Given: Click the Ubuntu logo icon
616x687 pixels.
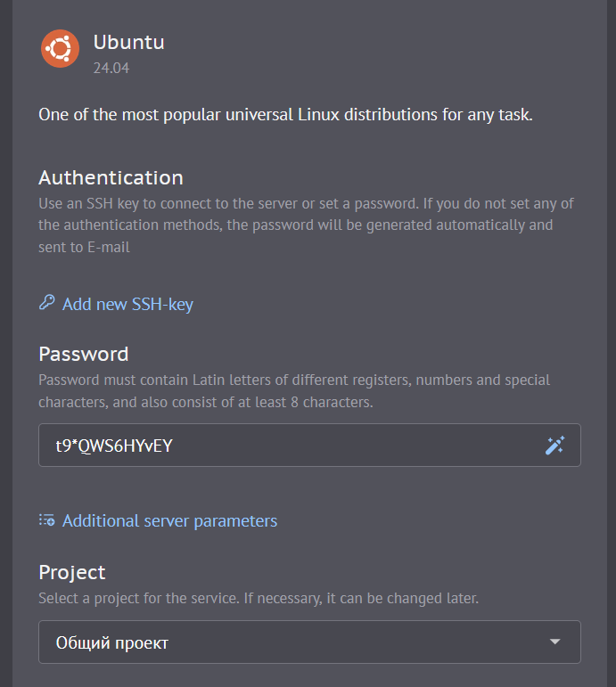Looking at the screenshot, I should click(x=60, y=49).
